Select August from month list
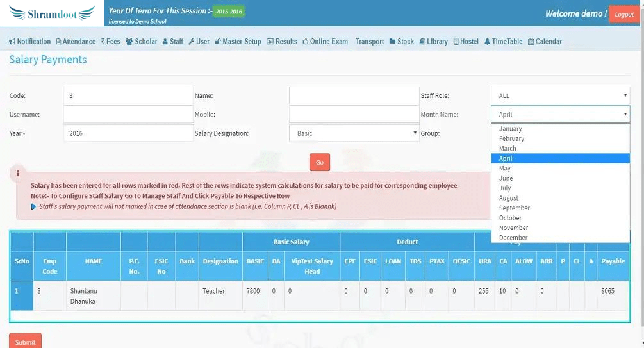The width and height of the screenshot is (644, 348). [x=509, y=198]
